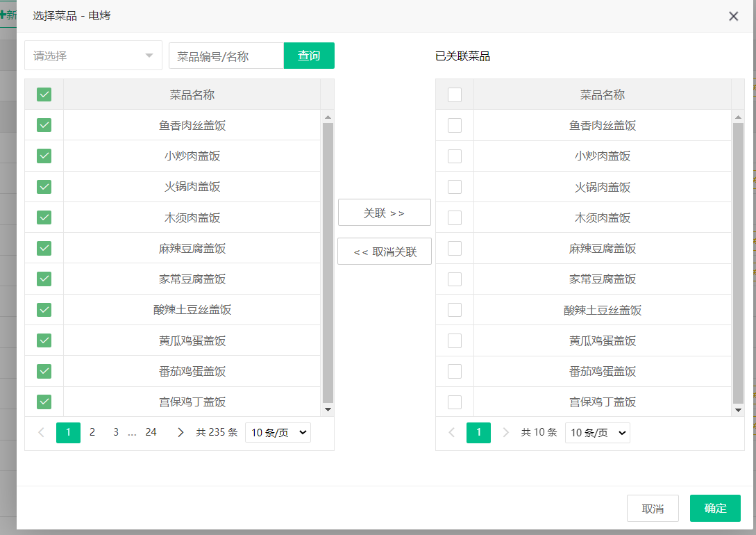Close the 选择菜品 dialog with X
The height and width of the screenshot is (535, 756).
point(733,16)
